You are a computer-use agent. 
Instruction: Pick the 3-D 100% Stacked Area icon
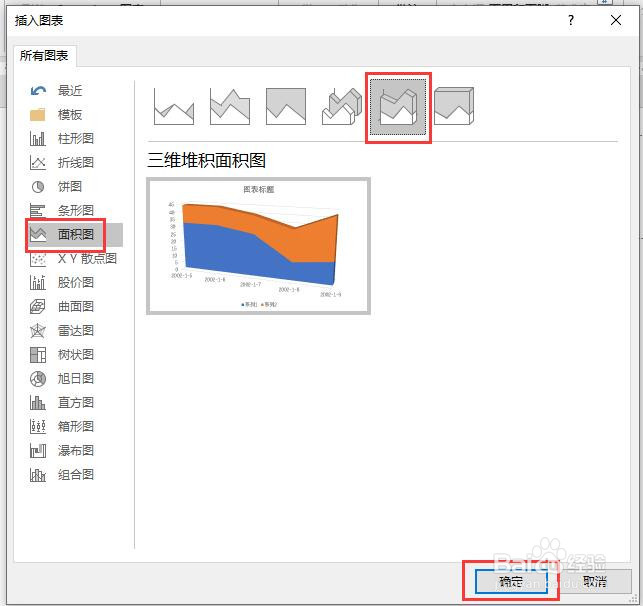tap(454, 106)
